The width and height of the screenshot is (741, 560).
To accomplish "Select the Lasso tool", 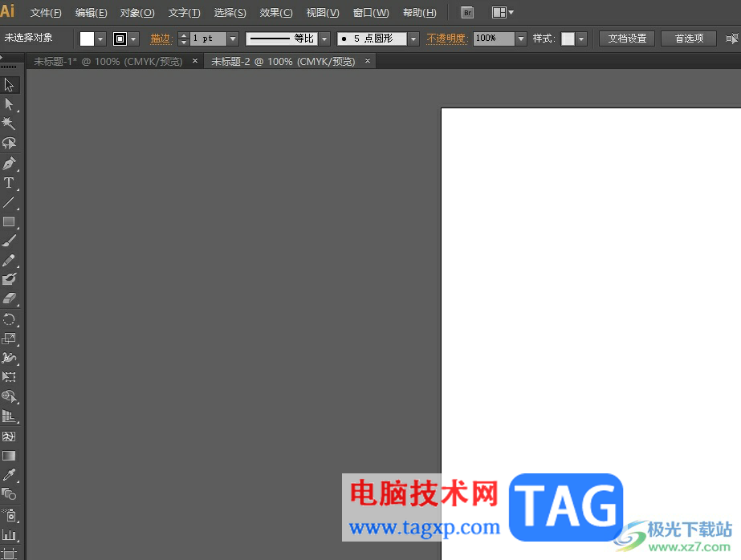I will pyautogui.click(x=9, y=143).
